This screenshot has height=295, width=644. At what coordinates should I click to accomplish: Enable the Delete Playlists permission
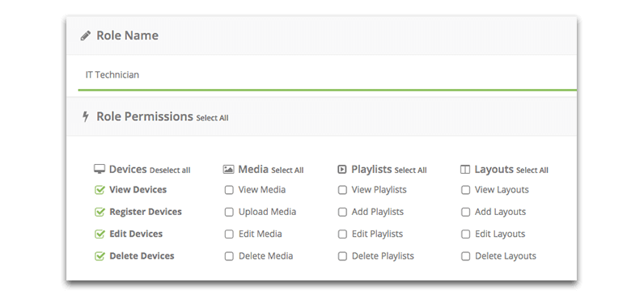342,256
